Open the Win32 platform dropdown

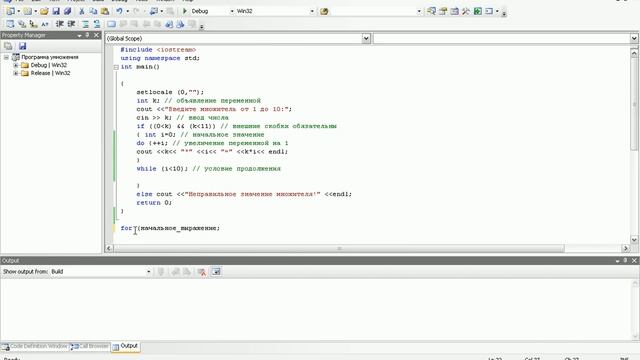pyautogui.click(x=312, y=11)
